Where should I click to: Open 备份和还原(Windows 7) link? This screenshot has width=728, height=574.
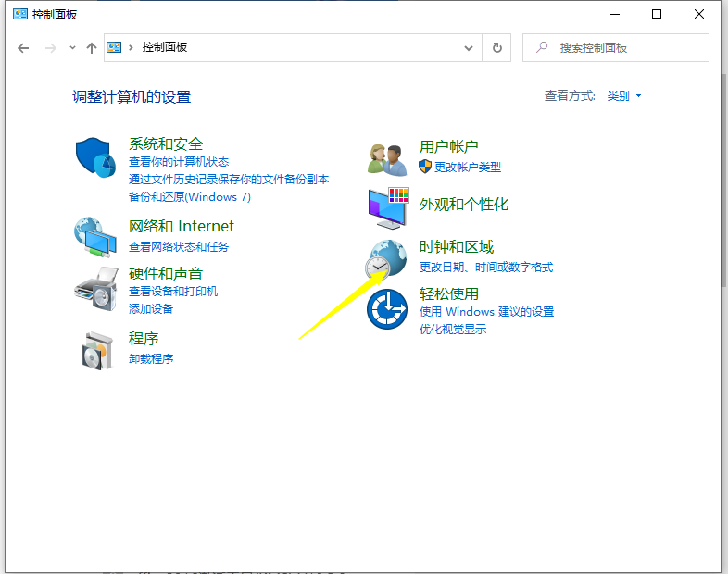tap(190, 197)
